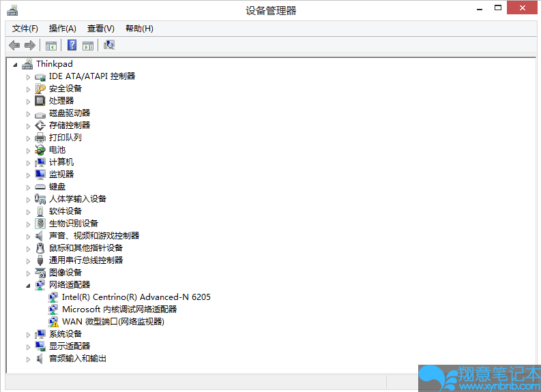Click the 声音、视频和游戏控制器 speaker icon

coord(40,236)
